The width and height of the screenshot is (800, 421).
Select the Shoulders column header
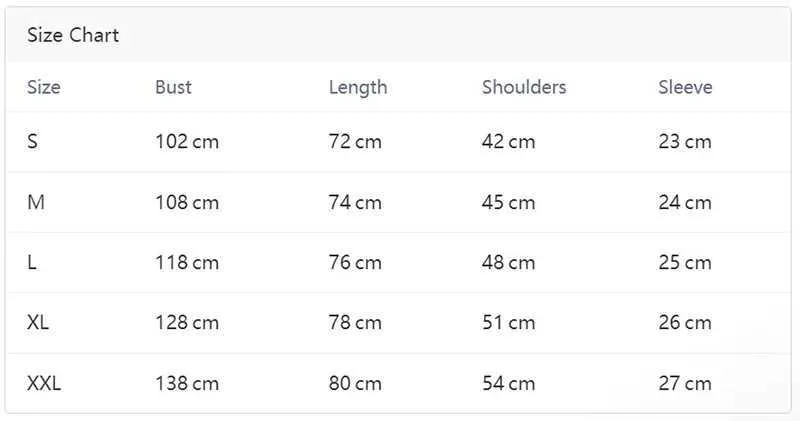[524, 87]
